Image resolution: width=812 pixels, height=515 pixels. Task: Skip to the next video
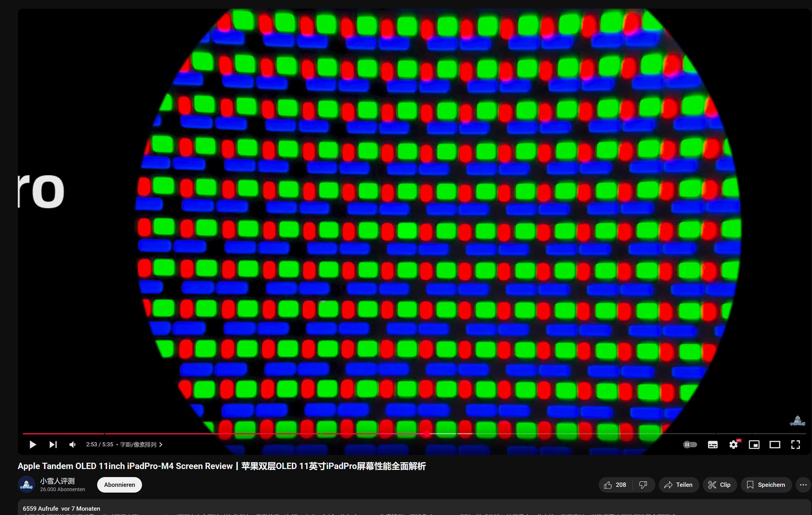pos(53,445)
